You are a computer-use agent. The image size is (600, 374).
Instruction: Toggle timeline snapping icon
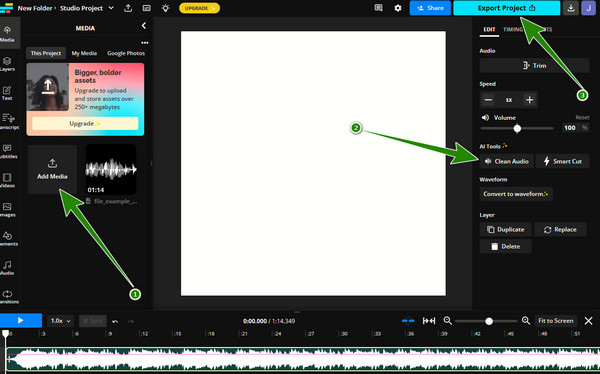pyautogui.click(x=408, y=321)
